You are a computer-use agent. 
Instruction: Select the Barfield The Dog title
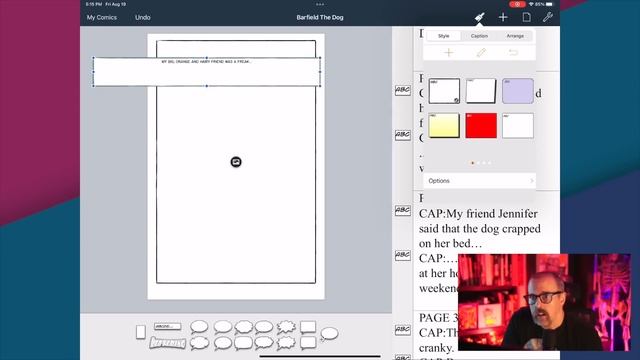click(x=320, y=18)
